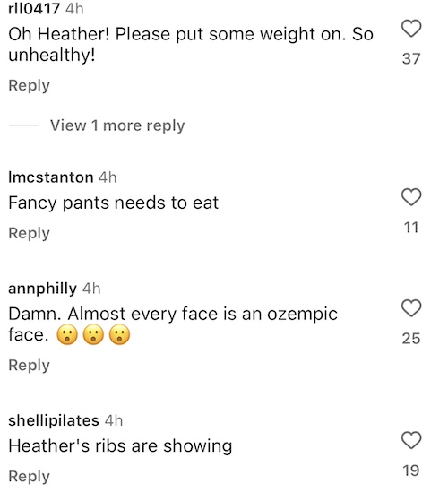Reply to annphilly's comment
The width and height of the screenshot is (448, 492).
pos(30,366)
